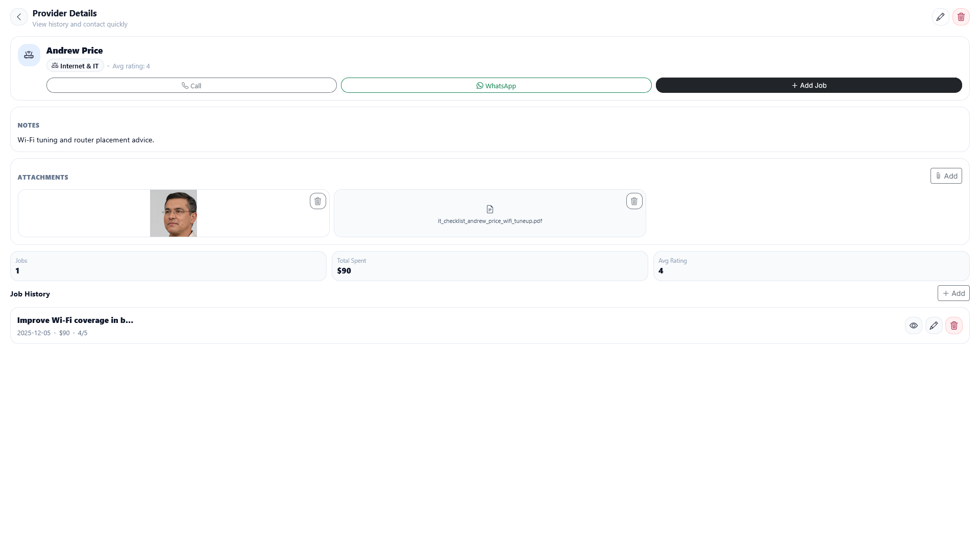Expand the Attachments Add menu
Screen dimensions: 980x551
(x=946, y=176)
